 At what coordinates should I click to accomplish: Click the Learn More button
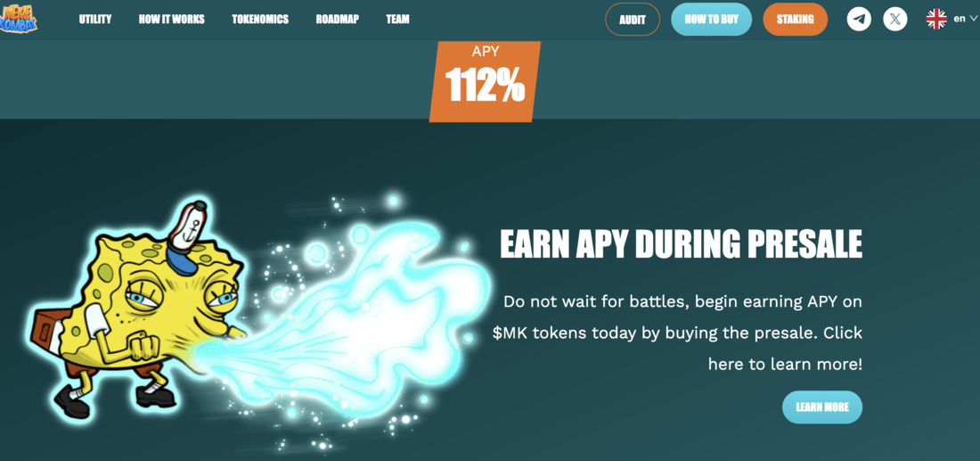[x=822, y=407]
